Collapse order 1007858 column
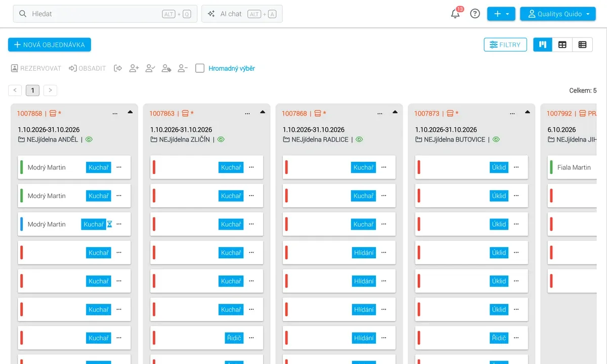607x364 pixels. pyautogui.click(x=130, y=112)
